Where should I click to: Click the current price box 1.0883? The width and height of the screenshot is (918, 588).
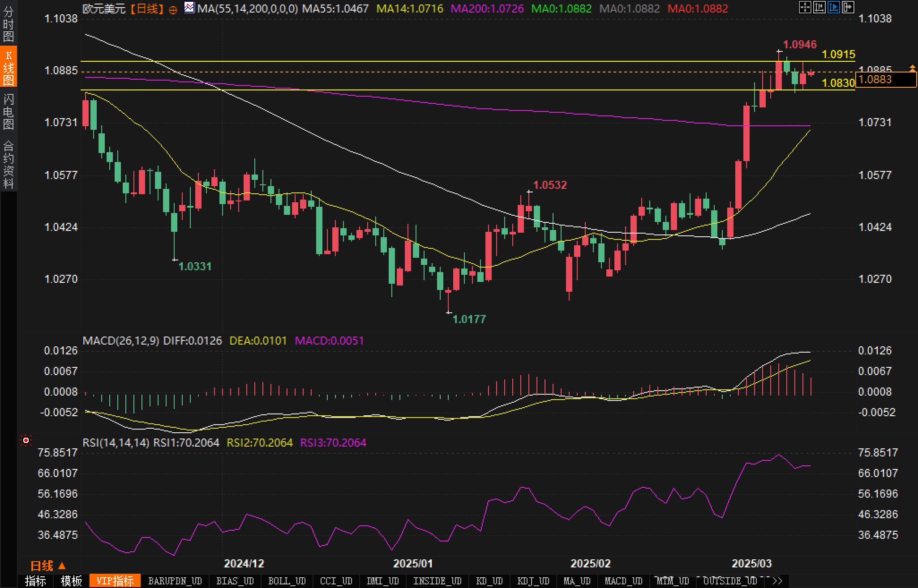click(886, 80)
